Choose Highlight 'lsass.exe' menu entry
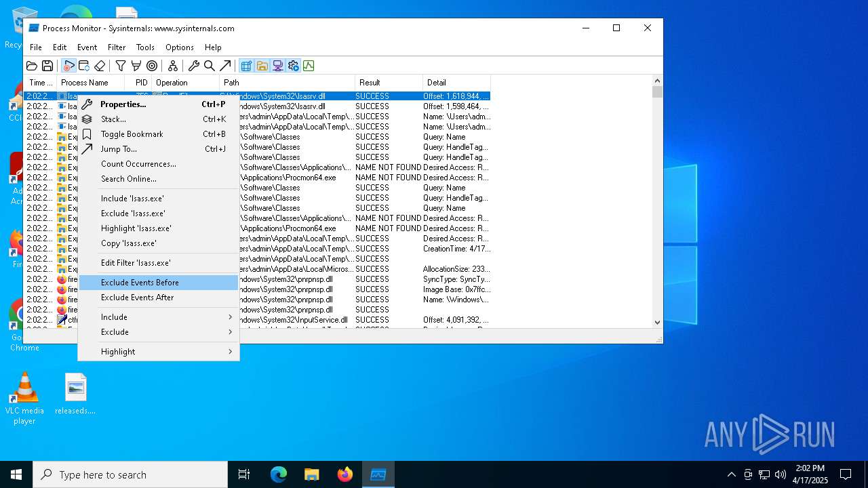 (x=158, y=228)
